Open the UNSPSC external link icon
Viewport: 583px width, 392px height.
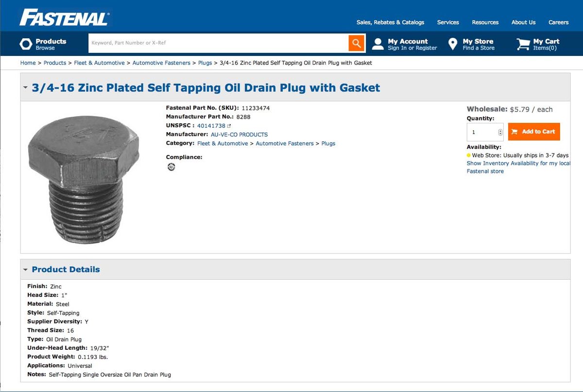coord(229,125)
